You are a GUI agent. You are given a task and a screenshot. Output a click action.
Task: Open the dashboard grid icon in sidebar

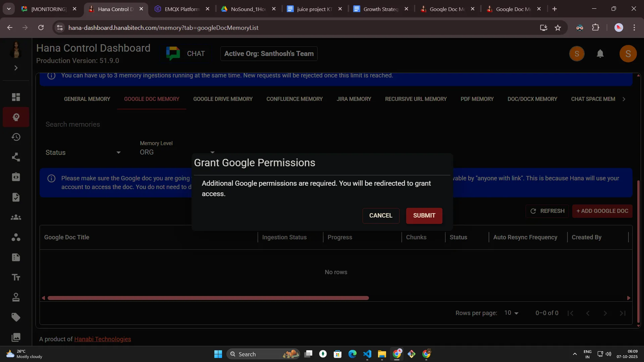pos(16,97)
